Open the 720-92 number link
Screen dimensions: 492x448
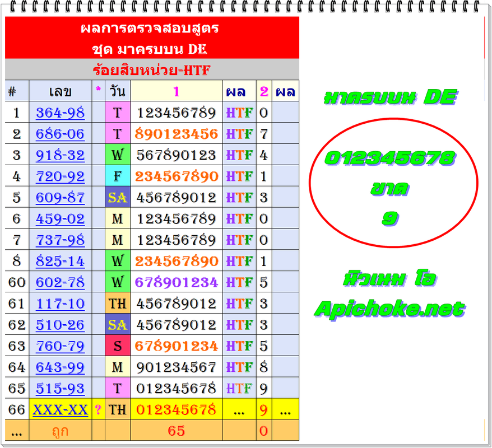[61, 176]
